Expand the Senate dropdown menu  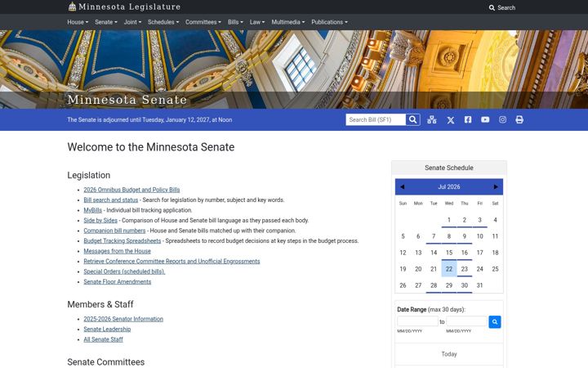pyautogui.click(x=105, y=22)
